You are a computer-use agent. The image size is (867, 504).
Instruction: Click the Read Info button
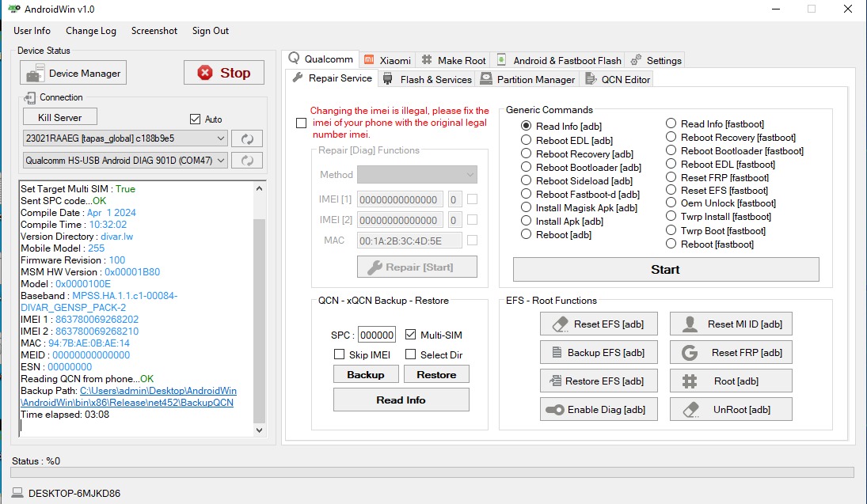401,400
